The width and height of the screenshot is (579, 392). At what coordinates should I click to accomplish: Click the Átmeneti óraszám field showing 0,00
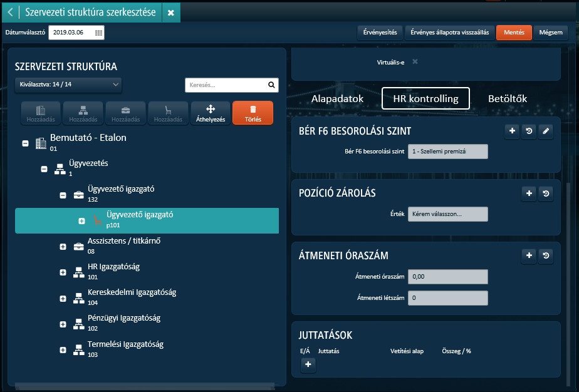tap(448, 277)
